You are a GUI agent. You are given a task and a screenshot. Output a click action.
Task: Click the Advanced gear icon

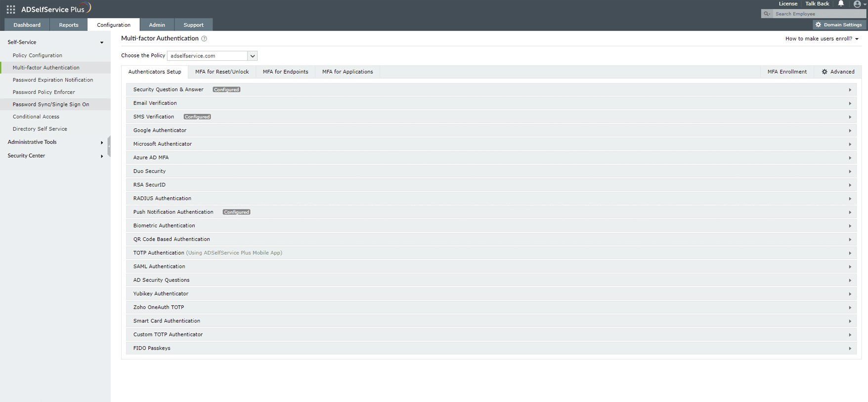pyautogui.click(x=825, y=72)
